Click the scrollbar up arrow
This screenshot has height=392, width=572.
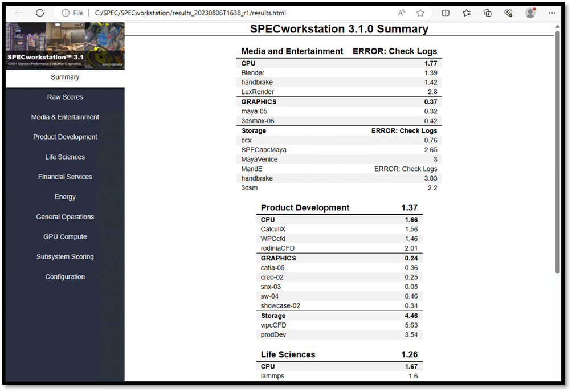pos(557,26)
